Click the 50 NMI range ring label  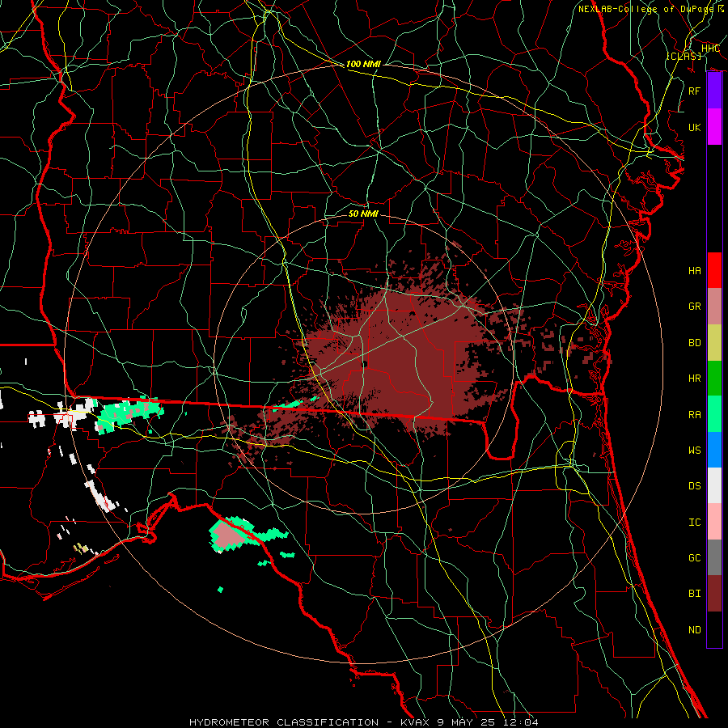(x=363, y=214)
